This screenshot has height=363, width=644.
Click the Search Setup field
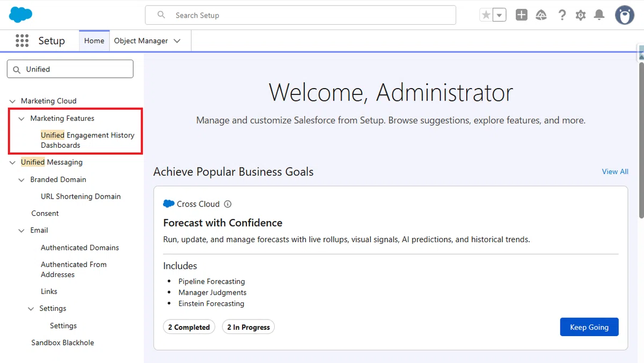[301, 15]
